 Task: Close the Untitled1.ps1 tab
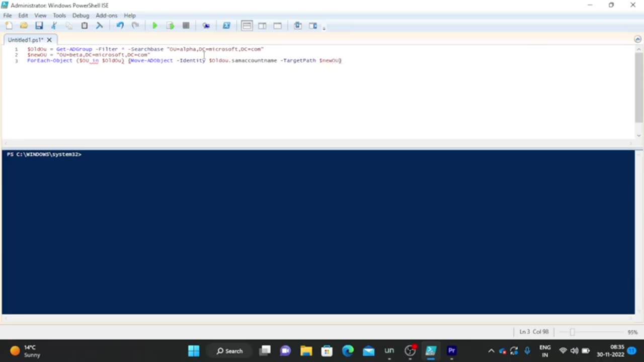(x=49, y=40)
